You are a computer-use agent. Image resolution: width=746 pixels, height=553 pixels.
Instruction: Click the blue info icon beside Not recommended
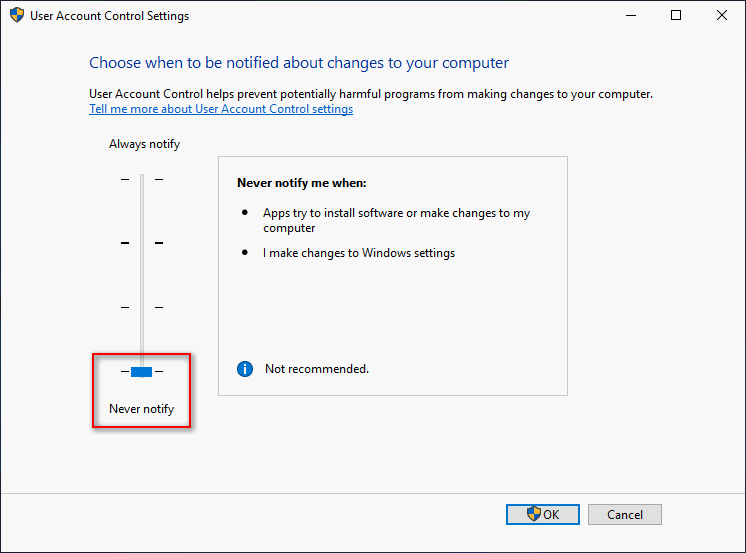click(x=245, y=369)
